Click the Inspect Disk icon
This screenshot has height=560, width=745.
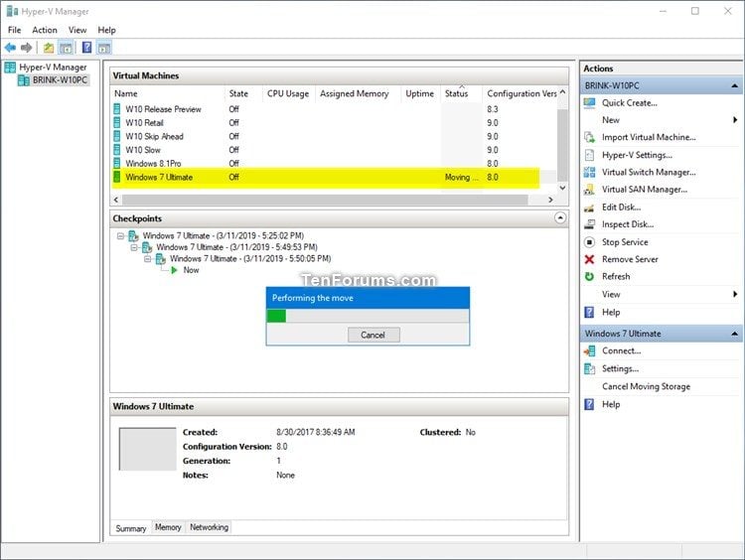point(589,224)
